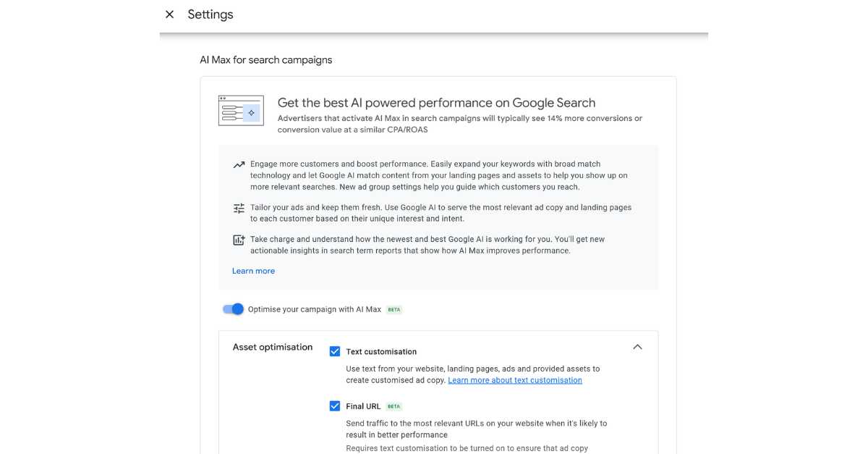The height and width of the screenshot is (454, 868).
Task: Click the "Asset optimisation" section label
Action: (273, 348)
